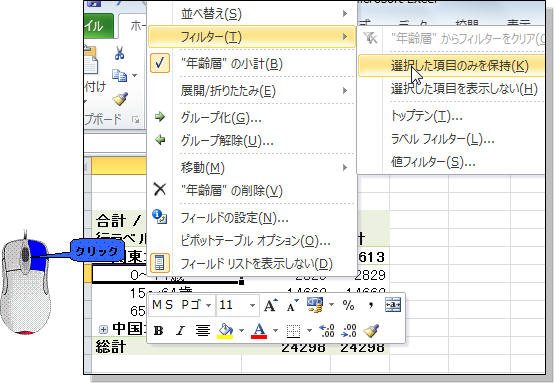Toggle bold in the mini toolbar
554x383 pixels.
click(x=158, y=331)
